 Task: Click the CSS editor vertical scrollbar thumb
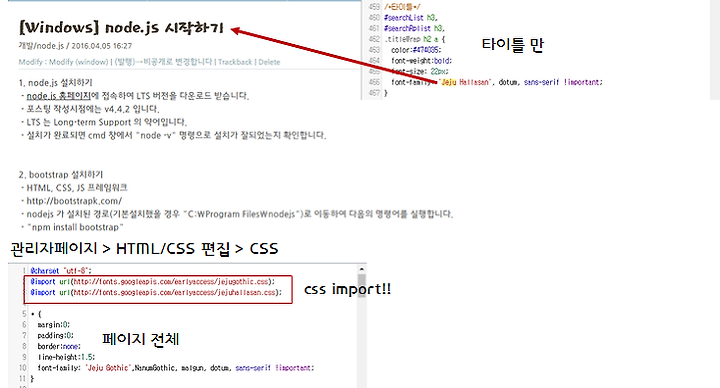(362, 286)
